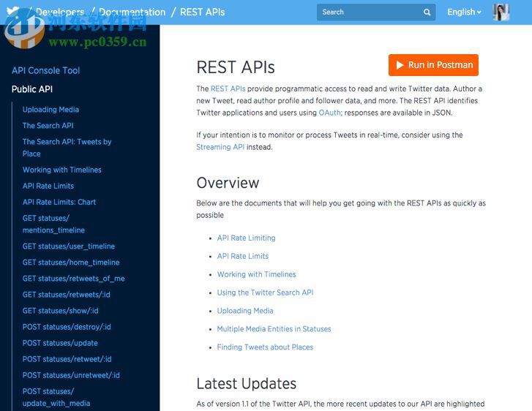Open The Search API sidebar entry
The width and height of the screenshot is (532, 411).
coord(48,126)
